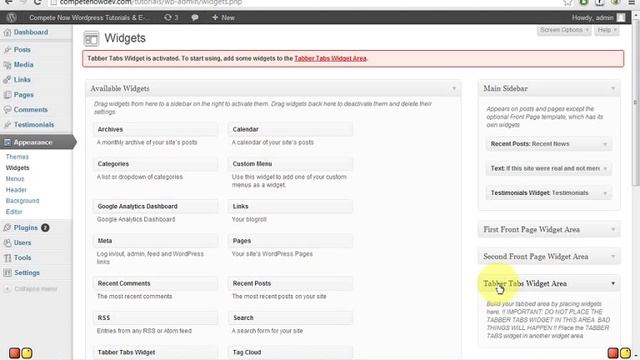Select the RSS available widget
Viewport: 640px width, 360px height.
156,318
